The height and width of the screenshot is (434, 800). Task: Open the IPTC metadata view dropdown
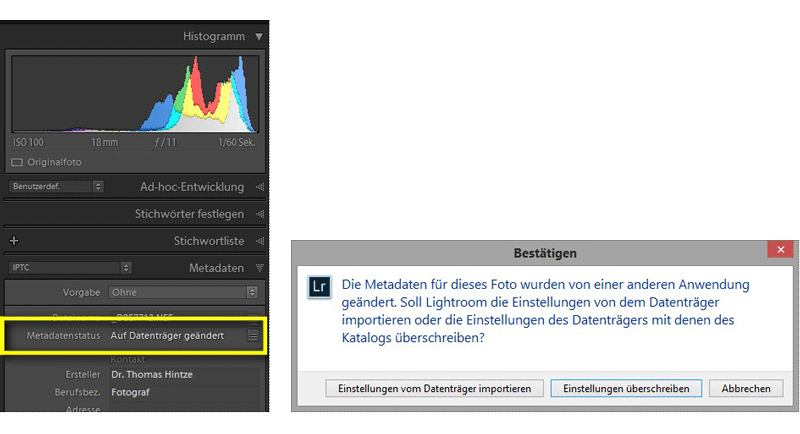[x=70, y=268]
